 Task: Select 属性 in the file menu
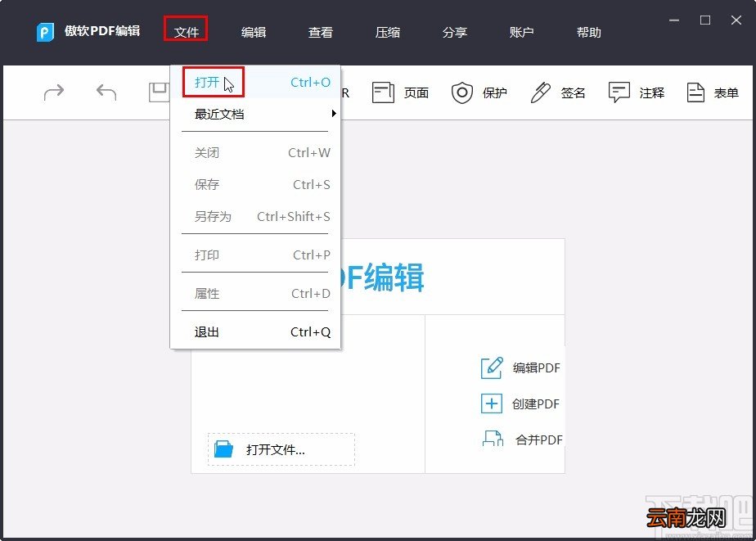click(255, 294)
